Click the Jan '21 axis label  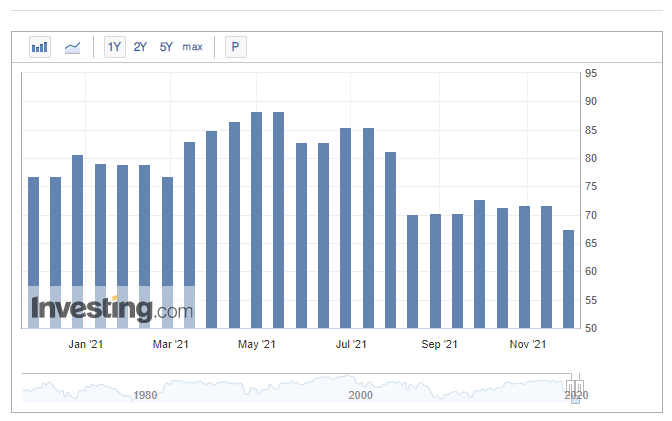[x=86, y=344]
